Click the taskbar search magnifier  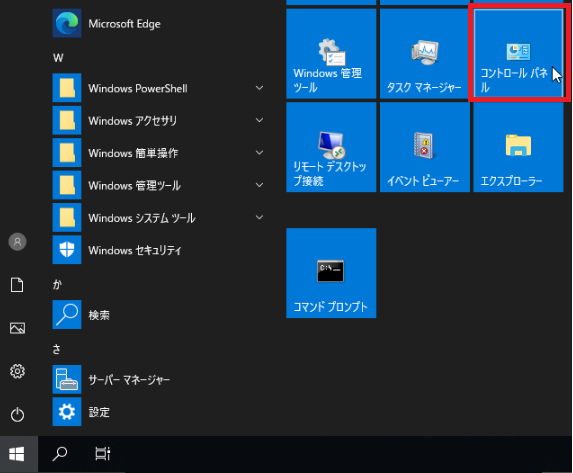coord(60,454)
